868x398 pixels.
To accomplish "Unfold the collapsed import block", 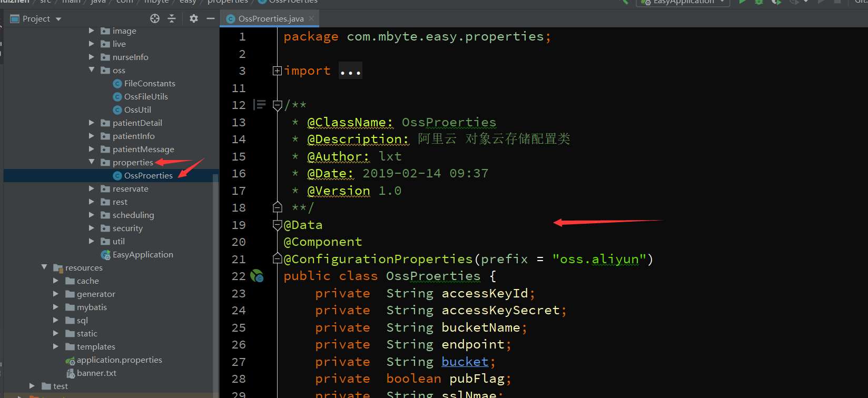I will pos(277,71).
